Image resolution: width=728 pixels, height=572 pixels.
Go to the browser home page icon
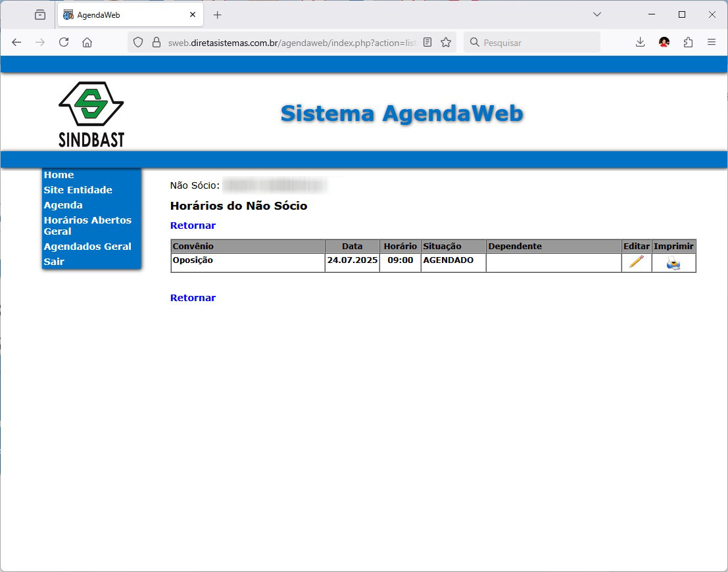pos(87,43)
